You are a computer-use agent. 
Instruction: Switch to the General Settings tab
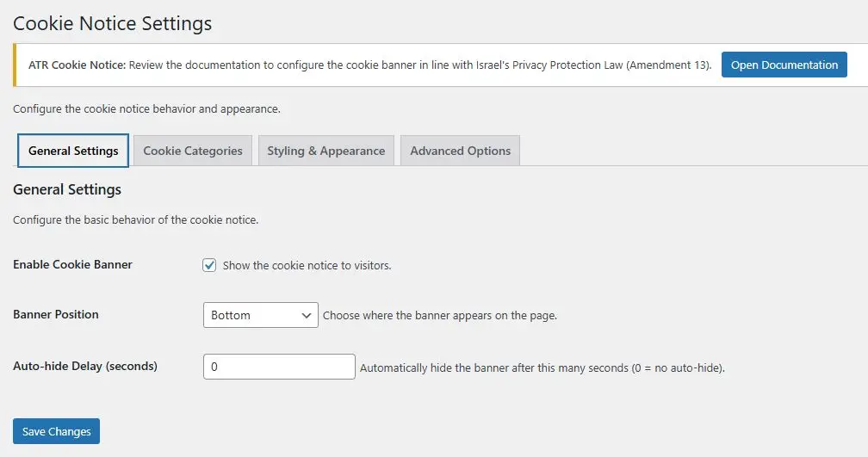73,151
